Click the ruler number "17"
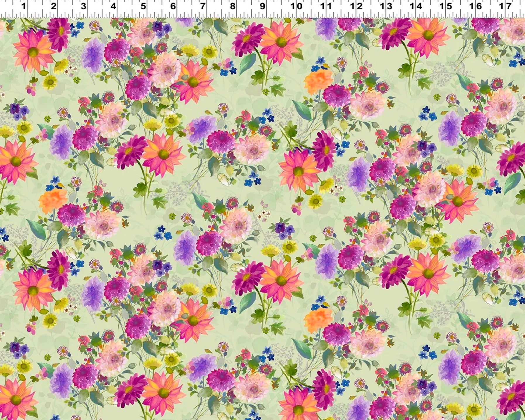The width and height of the screenshot is (525, 420). click(x=505, y=6)
